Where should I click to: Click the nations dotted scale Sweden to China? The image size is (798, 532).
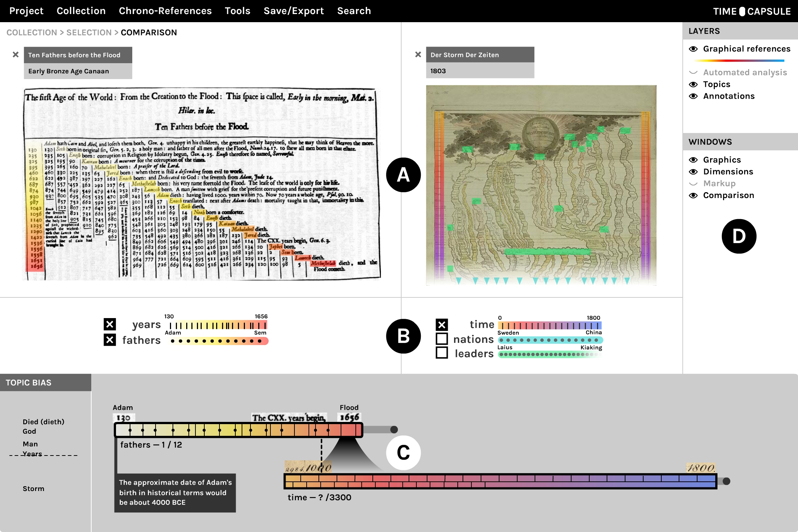(x=550, y=340)
